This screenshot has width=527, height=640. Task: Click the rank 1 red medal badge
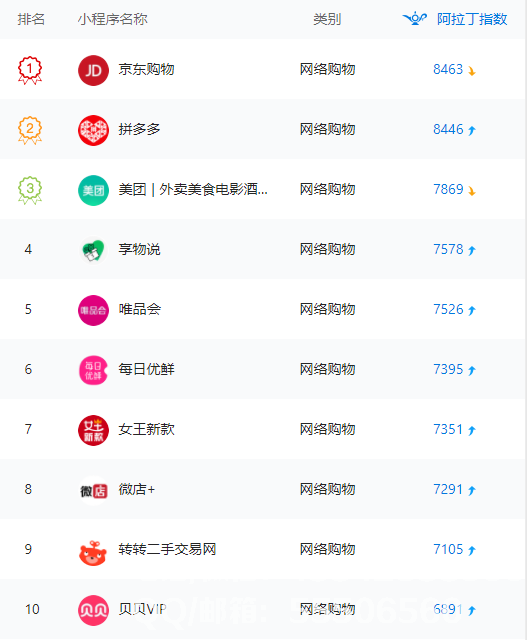[x=30, y=70]
